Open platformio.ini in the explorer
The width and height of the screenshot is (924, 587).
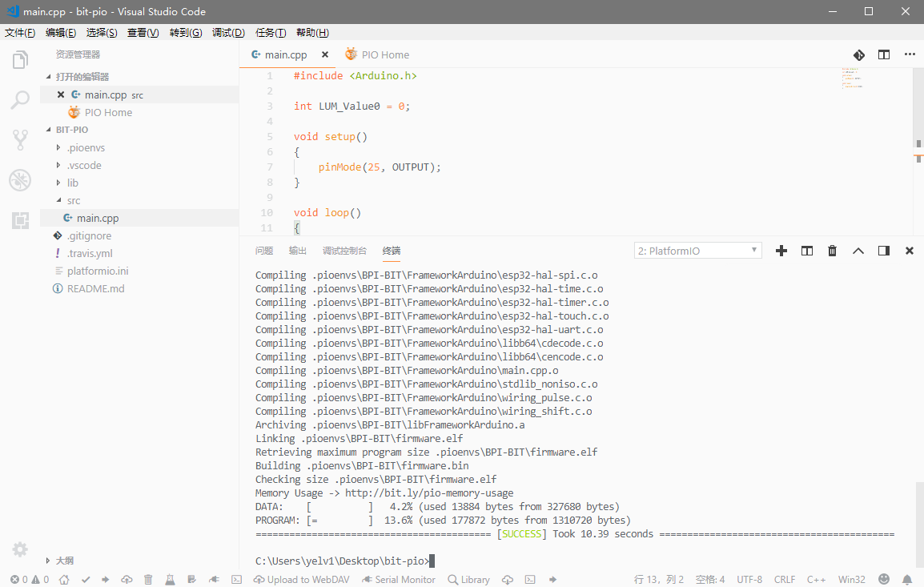click(97, 271)
